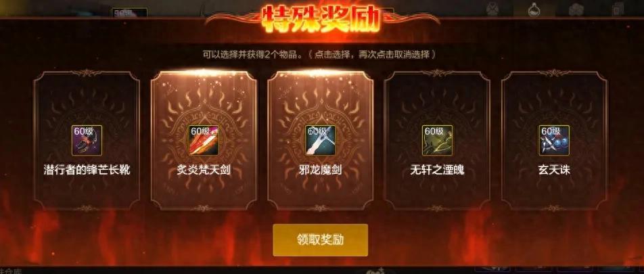Click the 无轩之湮魄 item name text
644x274 pixels.
[438, 170]
